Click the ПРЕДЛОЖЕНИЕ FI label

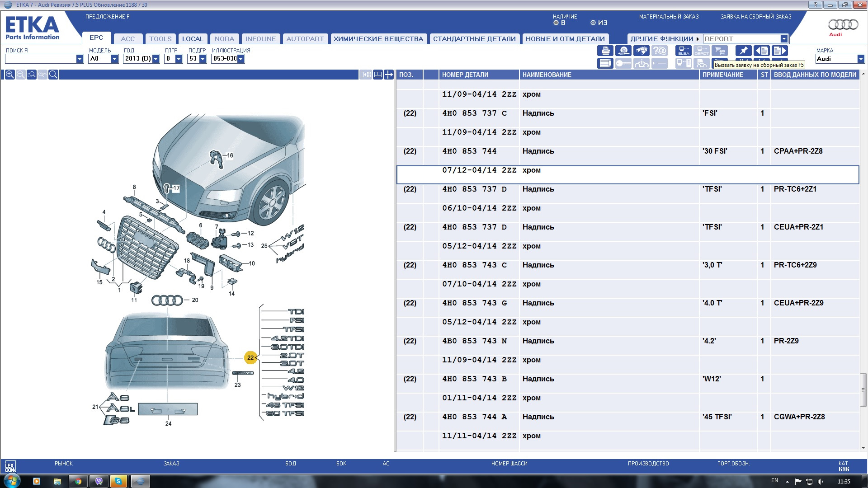108,17
